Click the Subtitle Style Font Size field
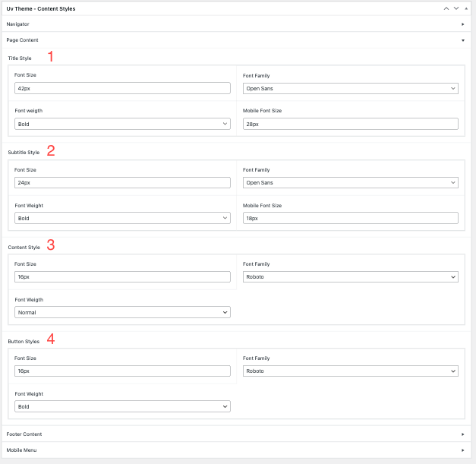The height and width of the screenshot is (464, 476). pyautogui.click(x=122, y=182)
